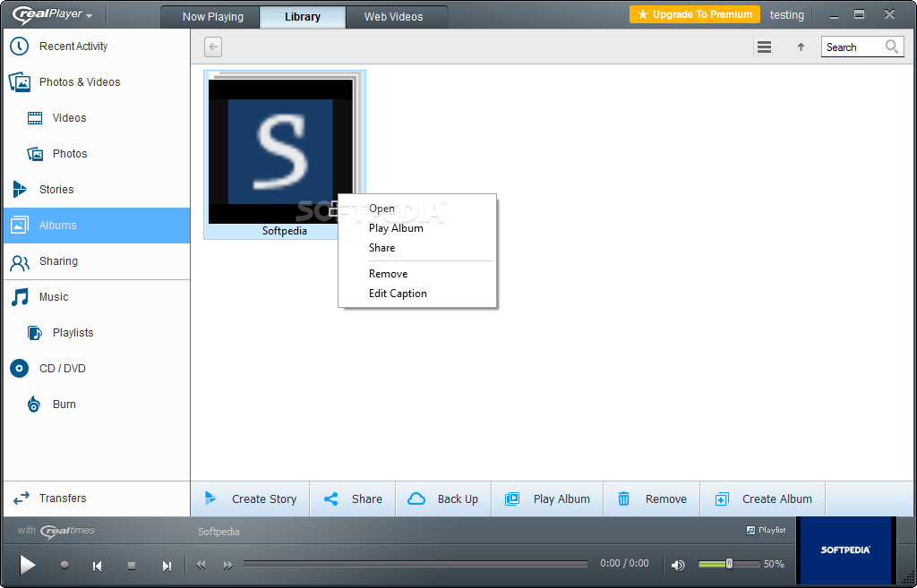Maximize the RealPlayer window
This screenshot has height=588, width=917.
pyautogui.click(x=859, y=14)
